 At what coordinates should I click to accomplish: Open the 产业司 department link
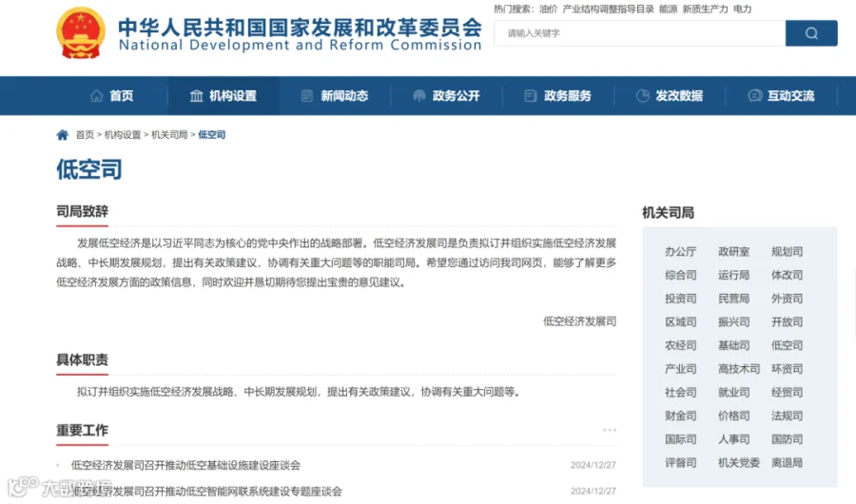pos(681,369)
